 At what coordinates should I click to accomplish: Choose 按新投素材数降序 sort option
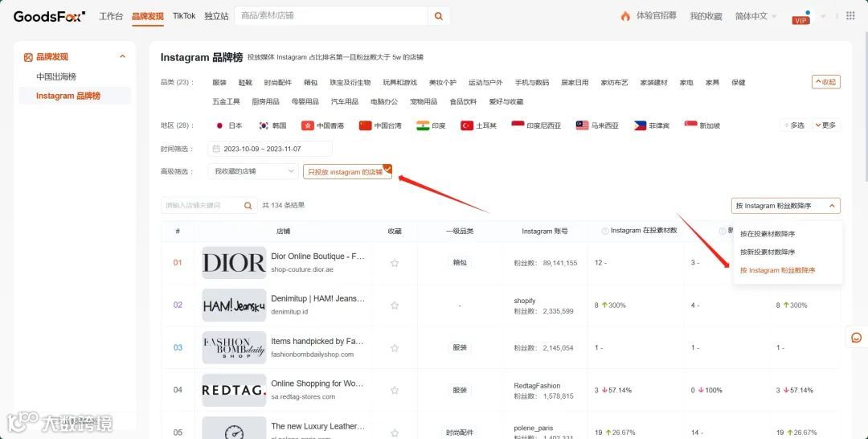[768, 252]
